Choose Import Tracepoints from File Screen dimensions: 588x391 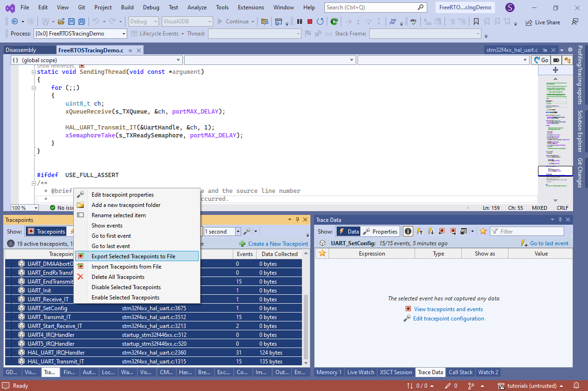(136, 267)
